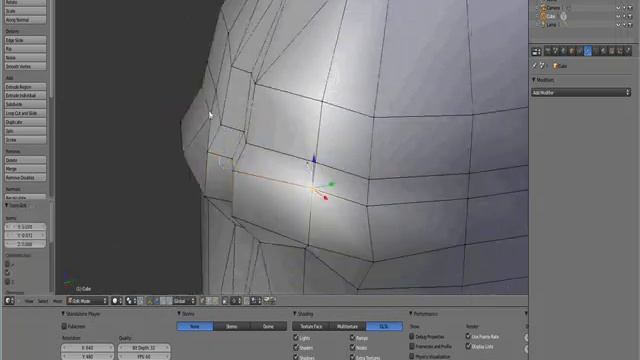Image resolution: width=640 pixels, height=360 pixels.
Task: Open the Scene properties tab
Action: [556, 51]
